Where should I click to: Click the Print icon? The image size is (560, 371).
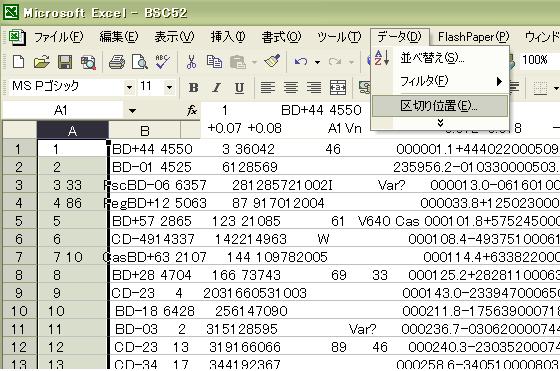pyautogui.click(x=117, y=62)
